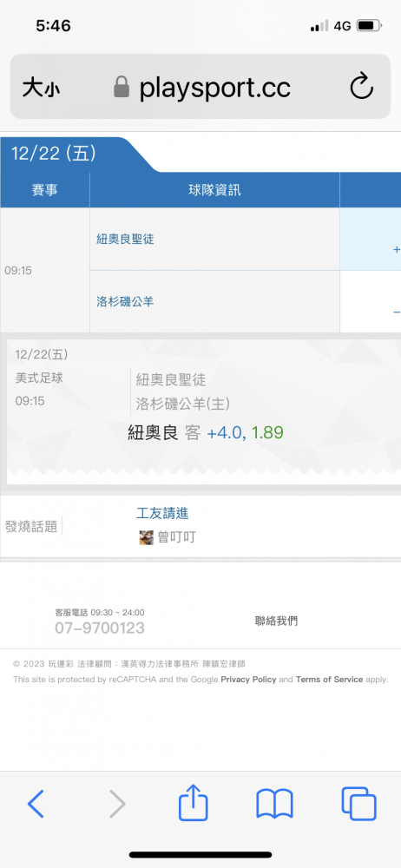Open the Privacy Policy link
Viewport: 401px width, 868px height.
(x=248, y=680)
